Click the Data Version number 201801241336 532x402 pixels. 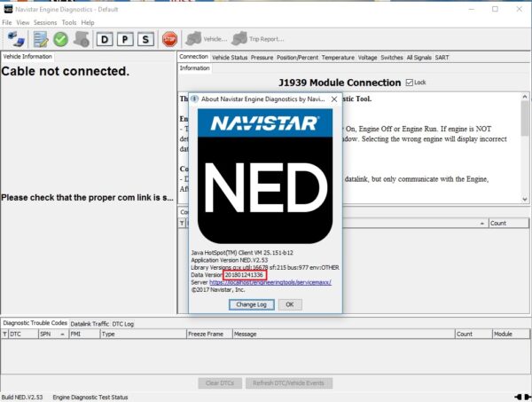pos(245,275)
